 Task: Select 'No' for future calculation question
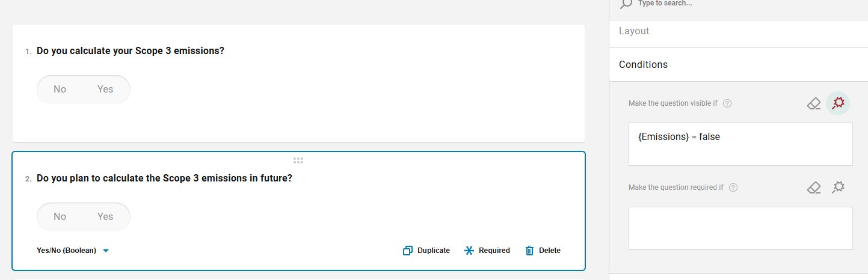(60, 217)
